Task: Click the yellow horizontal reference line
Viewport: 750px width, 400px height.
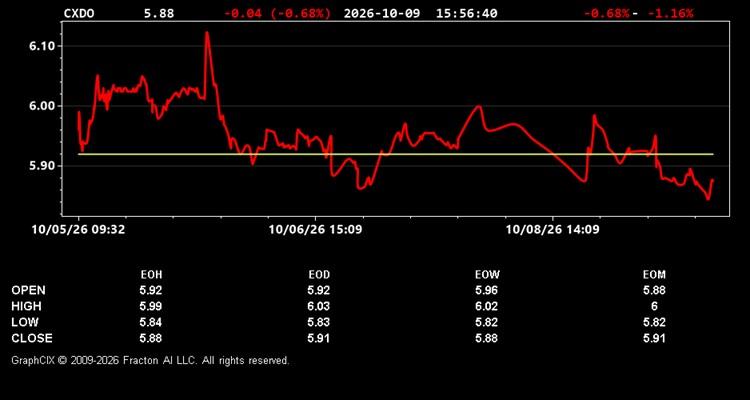Action: (396, 154)
